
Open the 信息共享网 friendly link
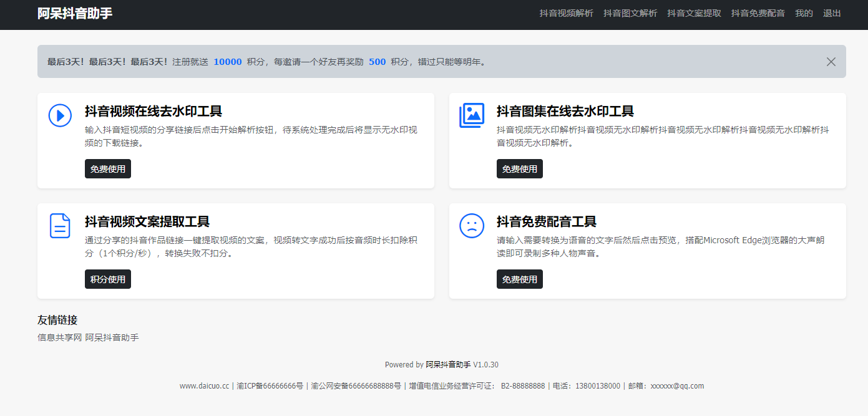[60, 337]
